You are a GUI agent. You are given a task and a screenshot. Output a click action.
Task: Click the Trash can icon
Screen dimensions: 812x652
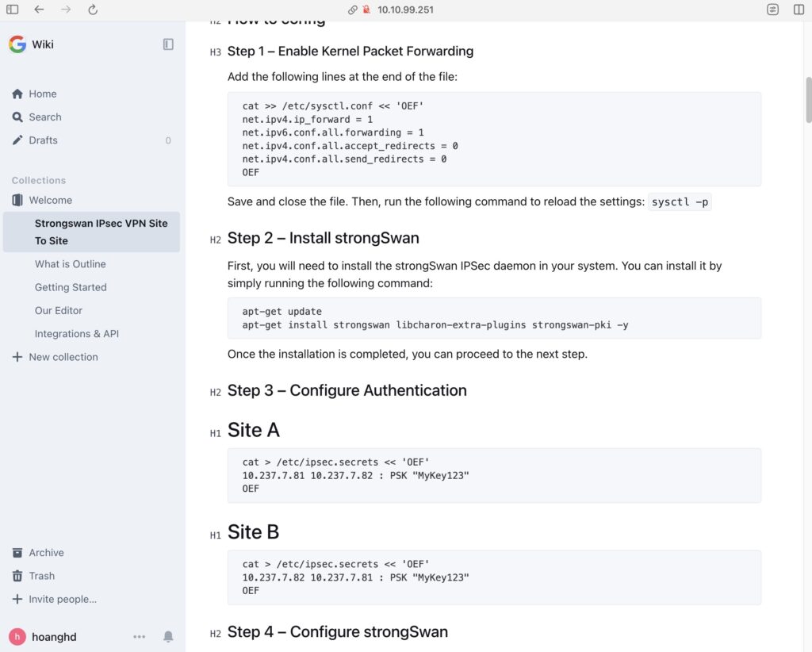coord(17,576)
